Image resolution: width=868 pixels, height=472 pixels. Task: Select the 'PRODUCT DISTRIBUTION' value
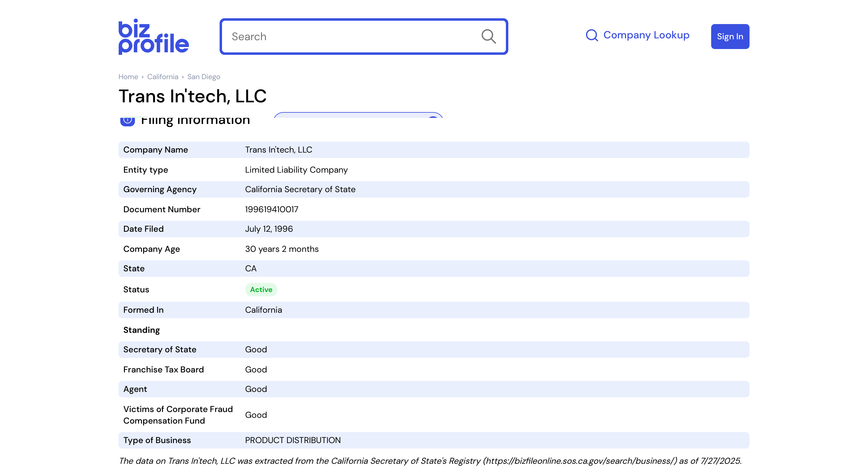pyautogui.click(x=293, y=440)
